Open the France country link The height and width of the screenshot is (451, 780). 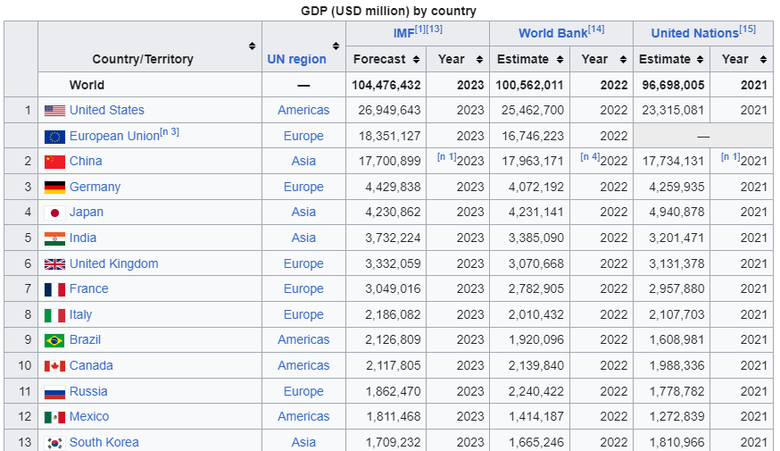click(89, 289)
